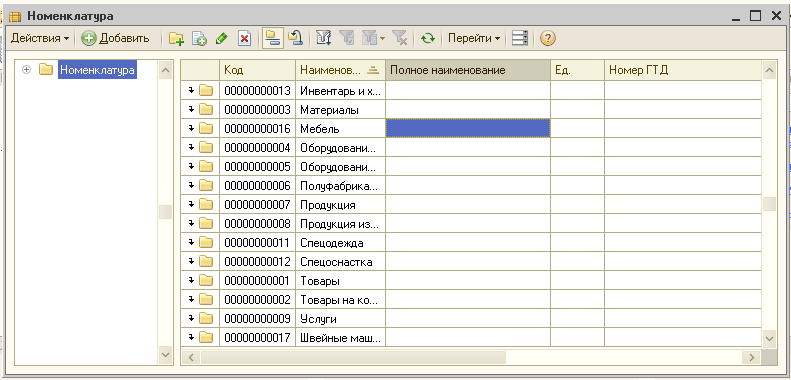Create a new group with folder-plus icon
Viewport: 791px width, 380px height.
pos(177,39)
